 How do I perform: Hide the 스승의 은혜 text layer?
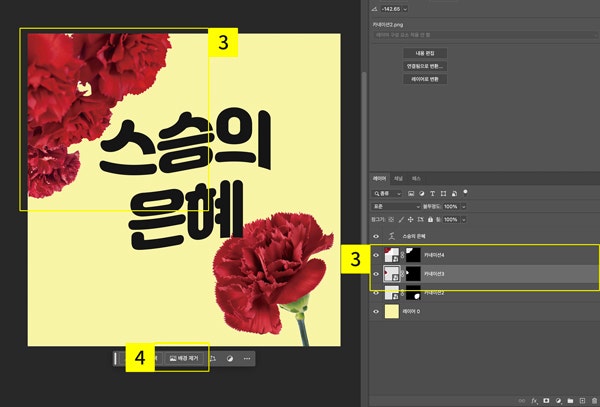(376, 238)
